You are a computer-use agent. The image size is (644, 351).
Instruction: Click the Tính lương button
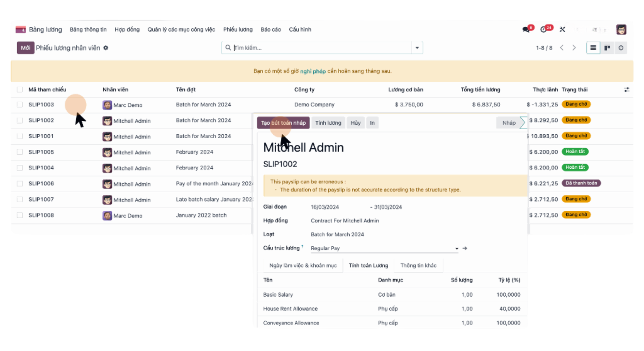(x=328, y=123)
